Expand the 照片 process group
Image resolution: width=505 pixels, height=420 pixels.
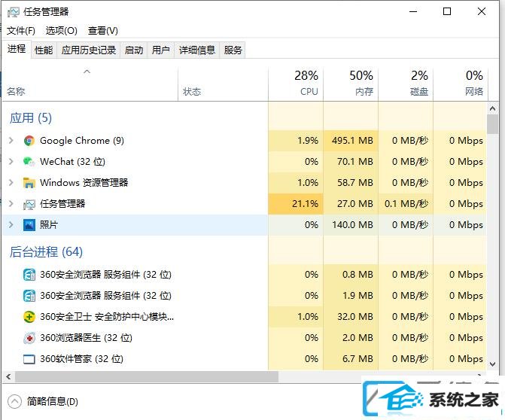tap(11, 224)
